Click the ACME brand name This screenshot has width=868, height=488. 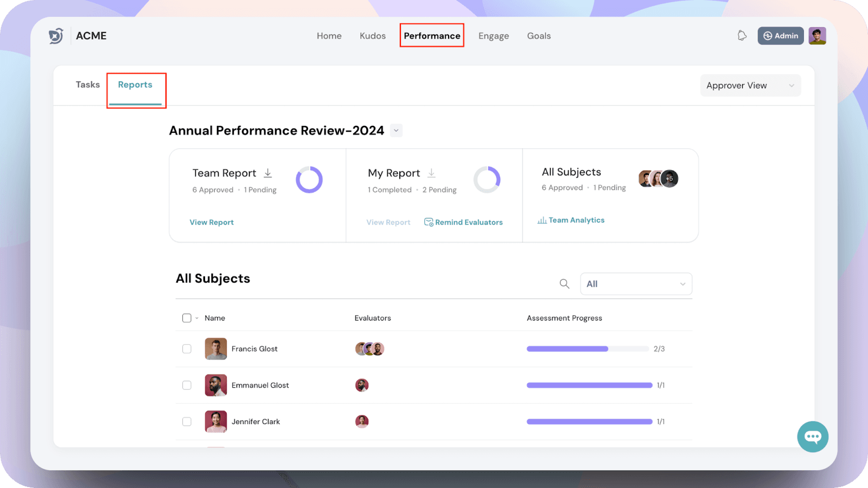[91, 36]
